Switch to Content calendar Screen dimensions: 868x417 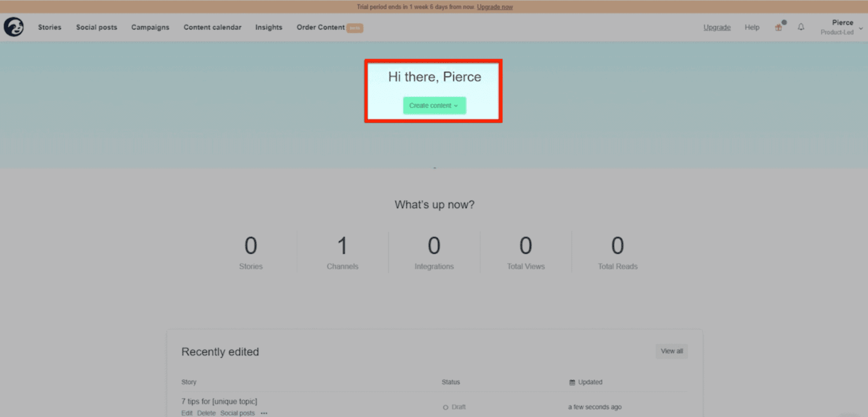point(212,27)
